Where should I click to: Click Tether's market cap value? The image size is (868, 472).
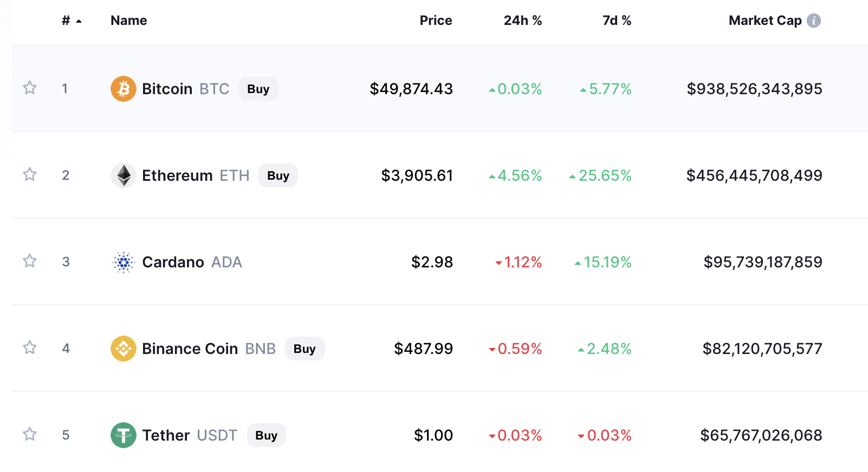pos(761,435)
